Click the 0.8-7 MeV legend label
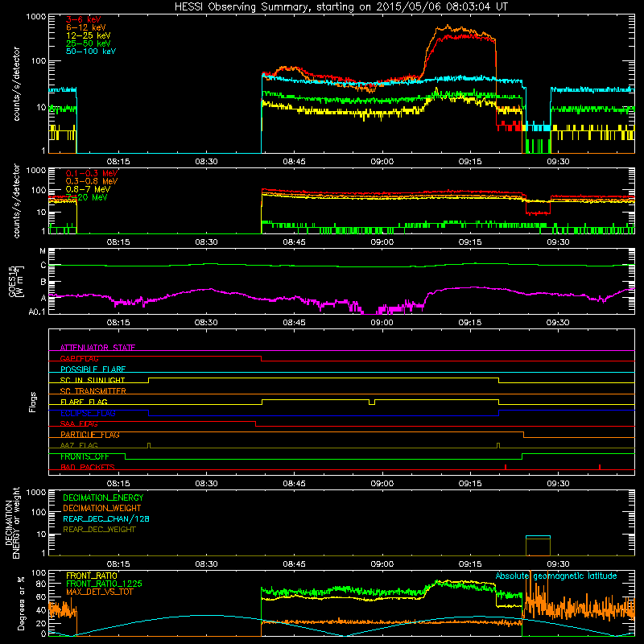 click(88, 189)
